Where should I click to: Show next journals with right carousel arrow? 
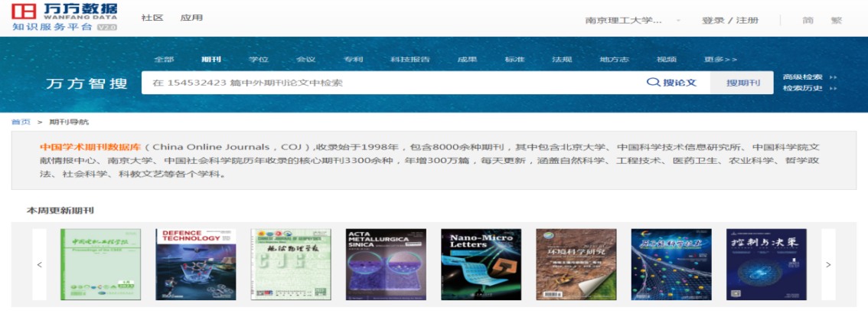(828, 265)
